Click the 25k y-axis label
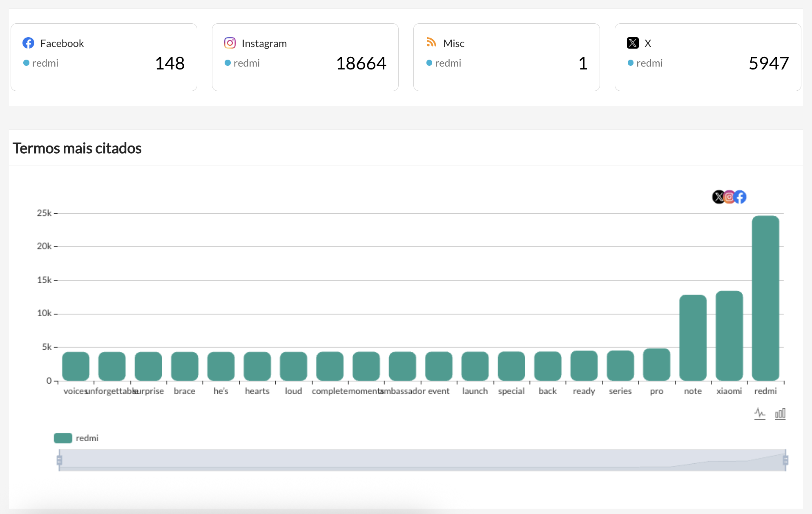The image size is (812, 514). tap(44, 213)
